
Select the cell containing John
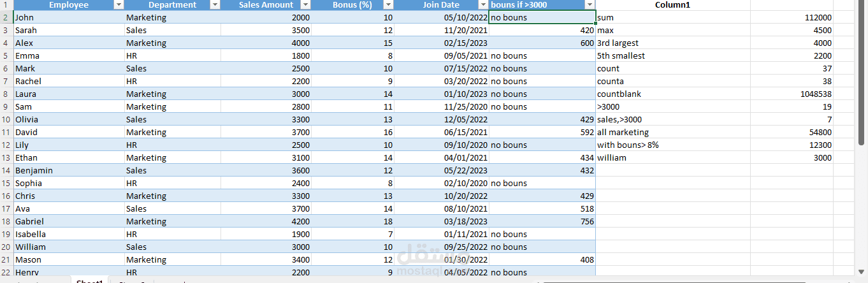pos(69,17)
